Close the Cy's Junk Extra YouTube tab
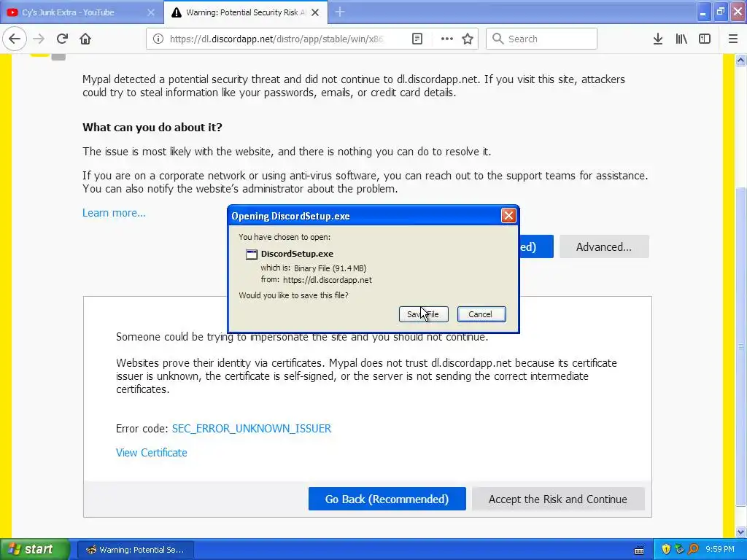The image size is (747, 560). click(x=151, y=12)
